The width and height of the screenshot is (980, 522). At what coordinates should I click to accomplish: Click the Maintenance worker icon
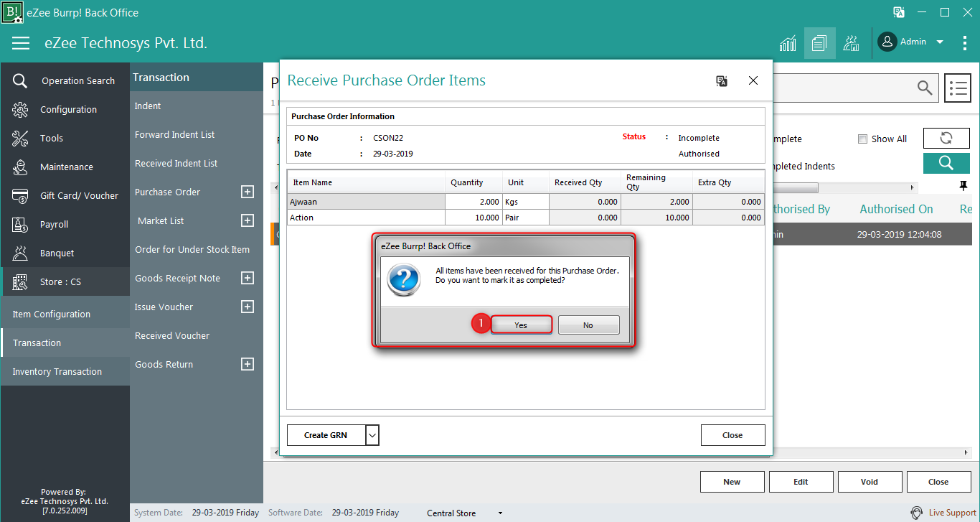pos(20,167)
